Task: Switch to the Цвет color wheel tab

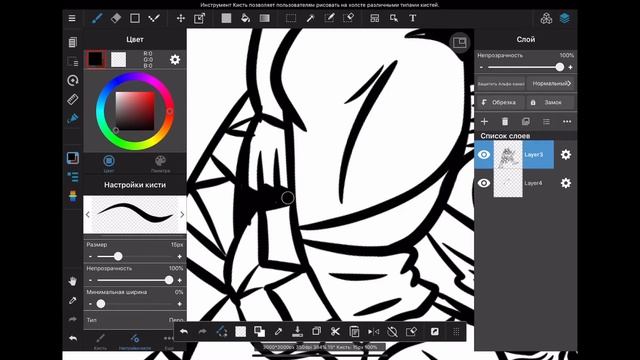Action: coord(109,164)
